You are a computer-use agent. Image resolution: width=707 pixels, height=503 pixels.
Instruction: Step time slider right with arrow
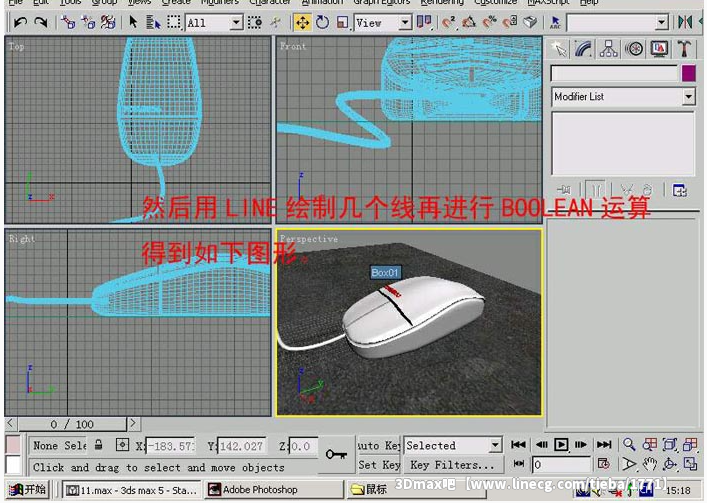tap(133, 424)
